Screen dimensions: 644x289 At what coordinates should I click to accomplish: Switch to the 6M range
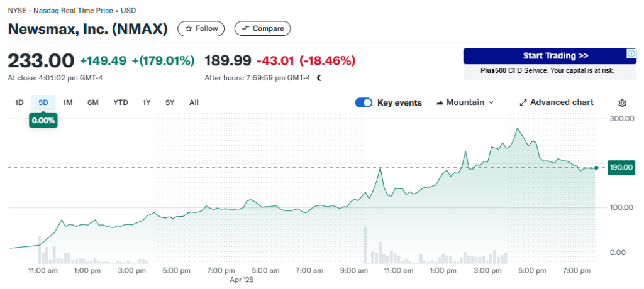coord(92,102)
